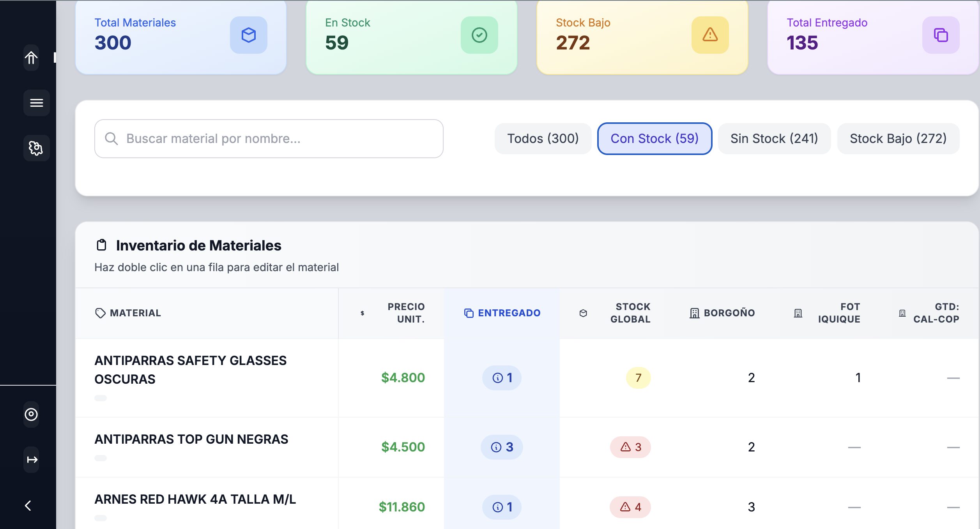
Task: Click the cube icon on Total Materiales card
Action: click(248, 35)
